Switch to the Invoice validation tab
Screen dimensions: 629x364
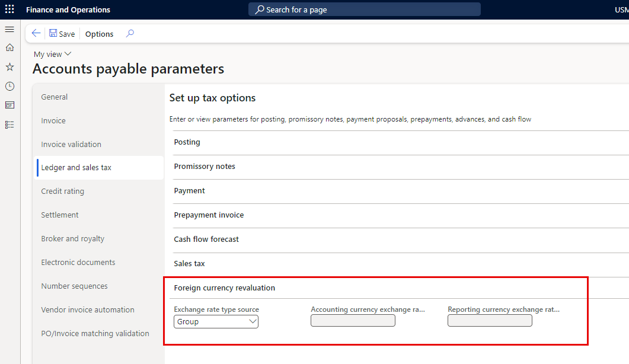pos(71,144)
